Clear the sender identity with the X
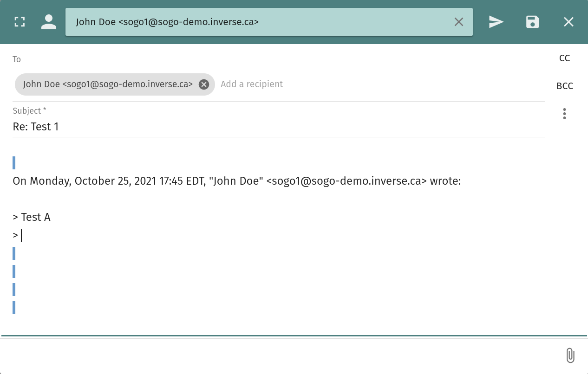The image size is (588, 374). point(458,22)
